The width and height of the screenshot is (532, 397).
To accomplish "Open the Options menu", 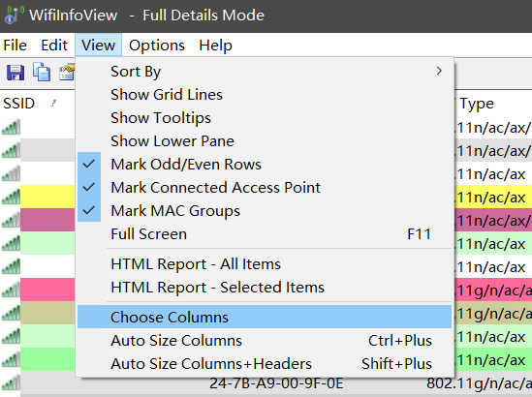I will point(157,46).
